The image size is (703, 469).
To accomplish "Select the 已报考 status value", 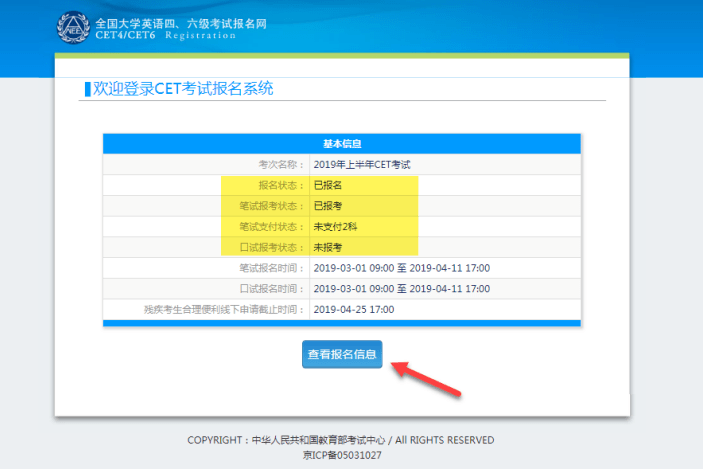I will (x=328, y=206).
